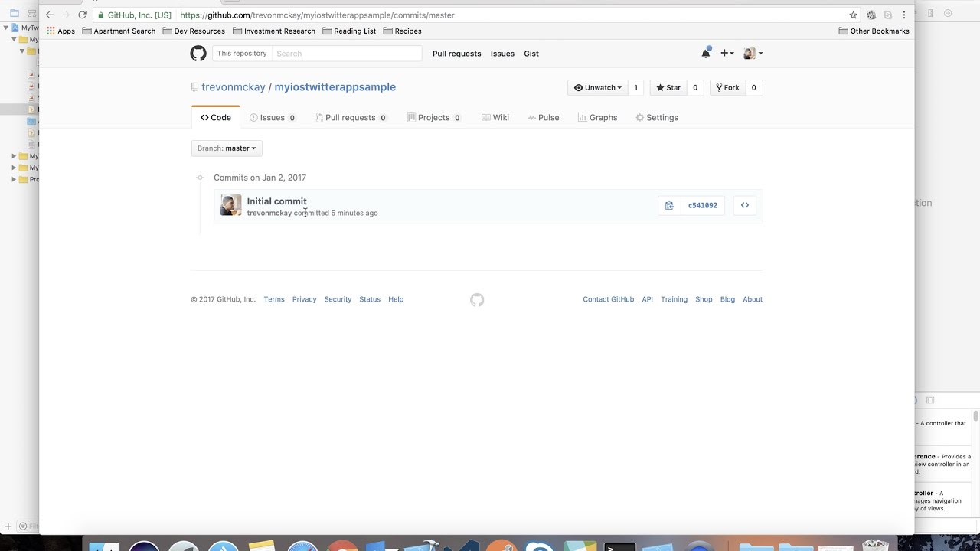
Task: Go back with browser back arrow
Action: [x=50, y=15]
